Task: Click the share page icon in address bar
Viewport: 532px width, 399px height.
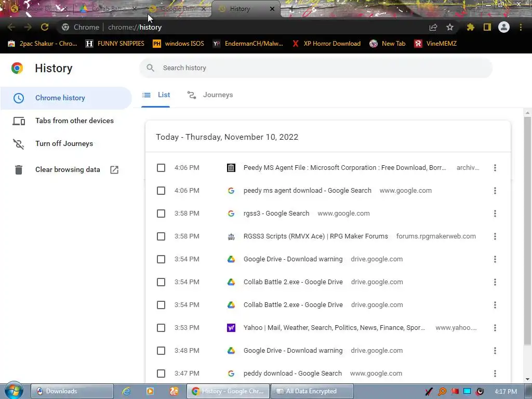Action: pos(433,28)
